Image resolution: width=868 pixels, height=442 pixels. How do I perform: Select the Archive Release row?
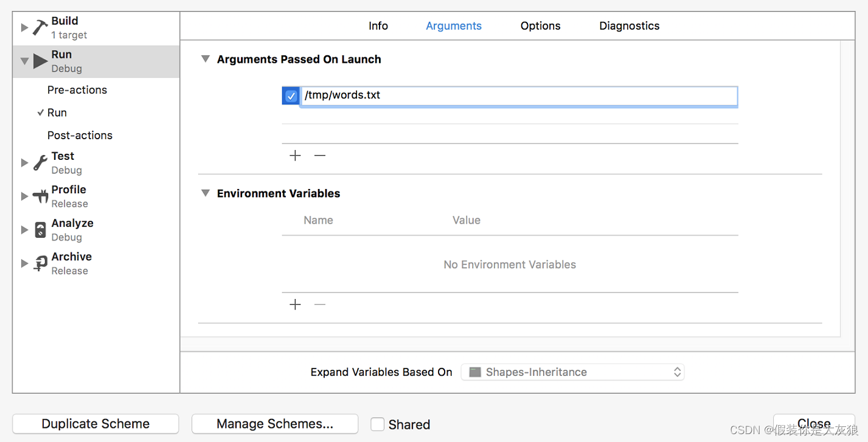(x=96, y=263)
